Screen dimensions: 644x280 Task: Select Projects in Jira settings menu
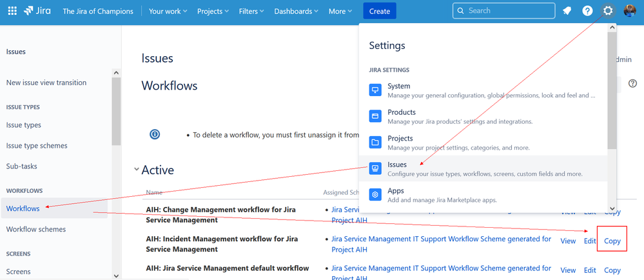point(483,143)
